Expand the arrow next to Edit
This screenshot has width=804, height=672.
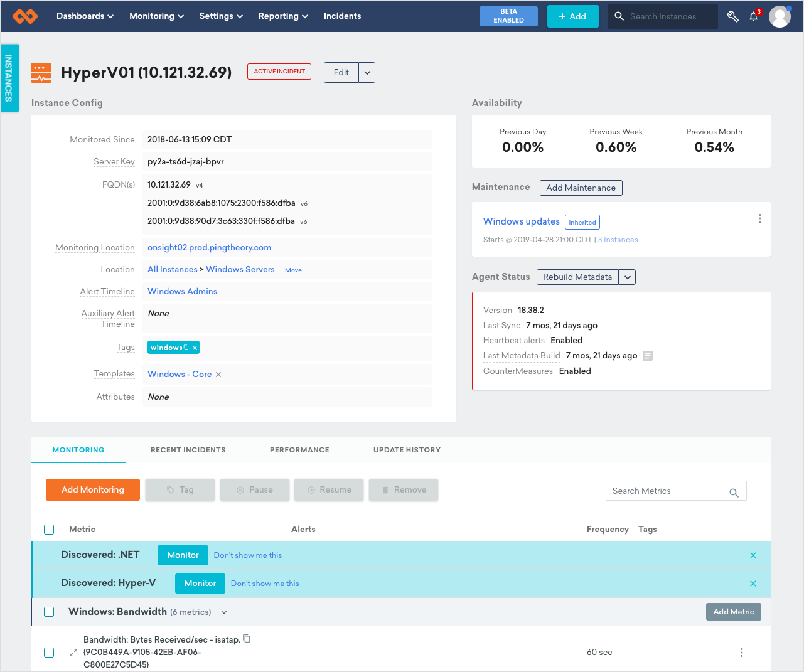coord(367,72)
